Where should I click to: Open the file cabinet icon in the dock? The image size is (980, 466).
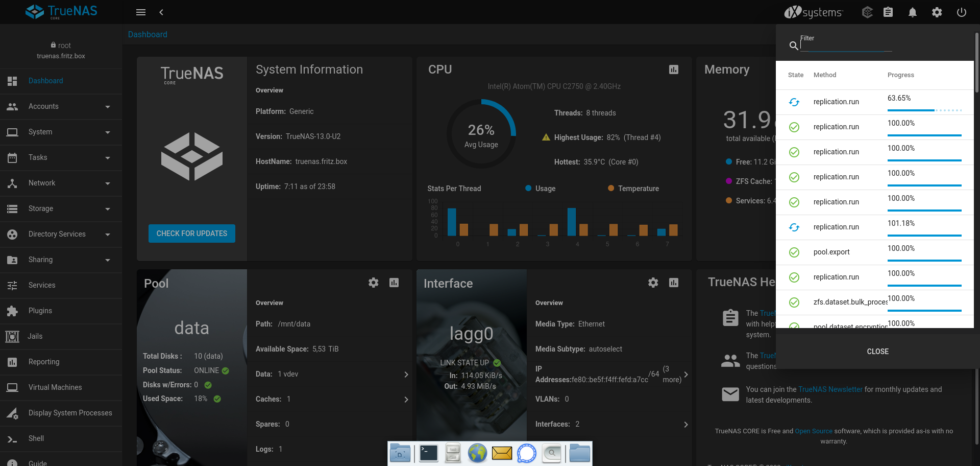453,453
